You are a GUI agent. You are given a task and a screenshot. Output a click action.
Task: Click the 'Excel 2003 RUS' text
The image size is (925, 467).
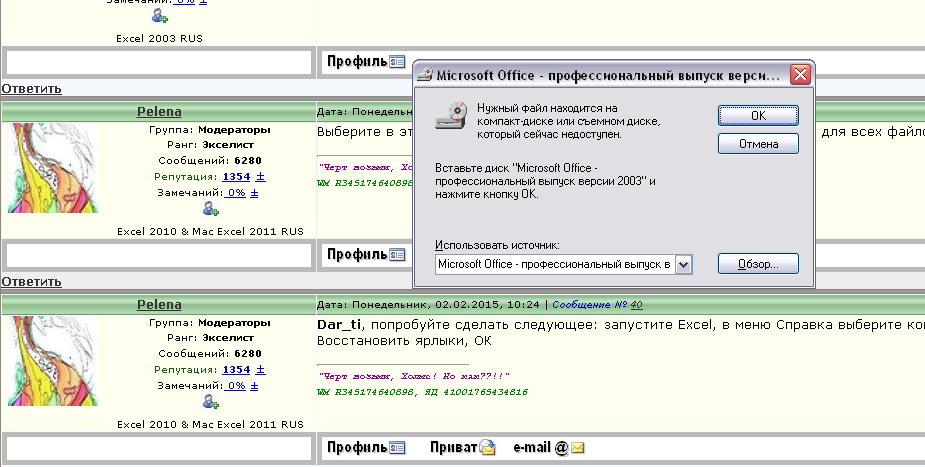(x=159, y=38)
